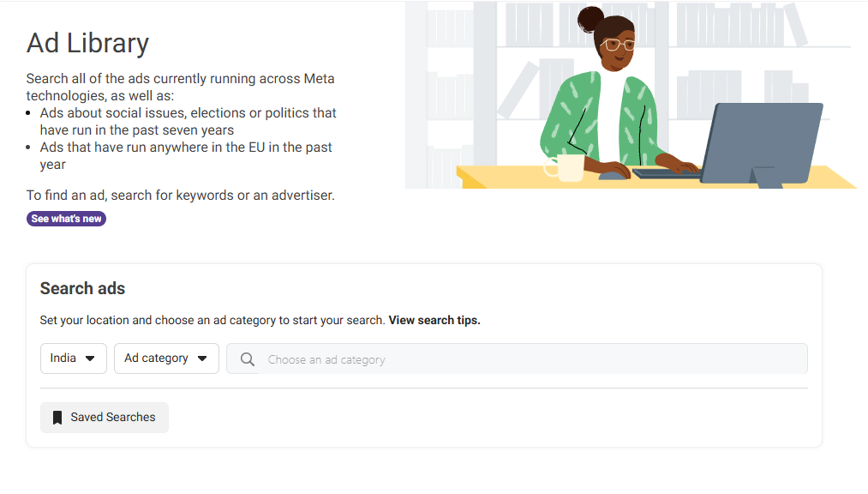Click the 'Search all of the ads currently running' paragraph

(x=181, y=87)
